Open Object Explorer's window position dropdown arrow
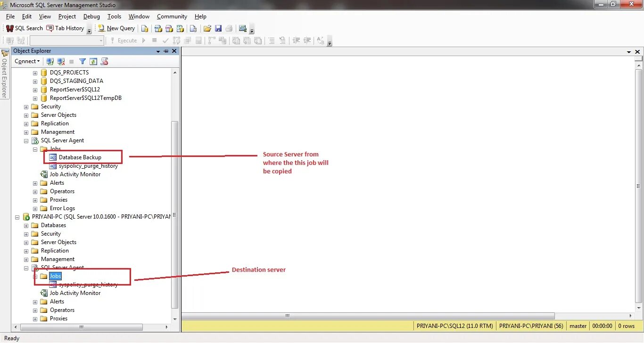 tap(158, 51)
